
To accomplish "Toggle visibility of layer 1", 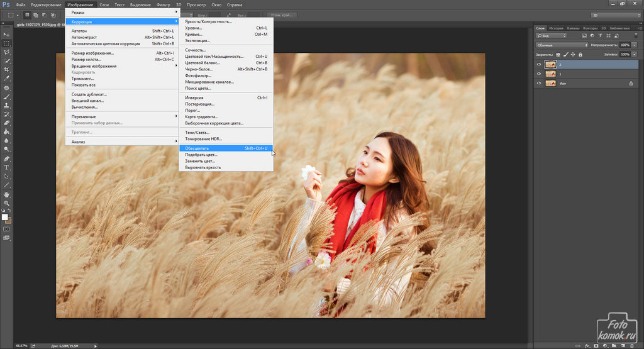I will tap(538, 74).
